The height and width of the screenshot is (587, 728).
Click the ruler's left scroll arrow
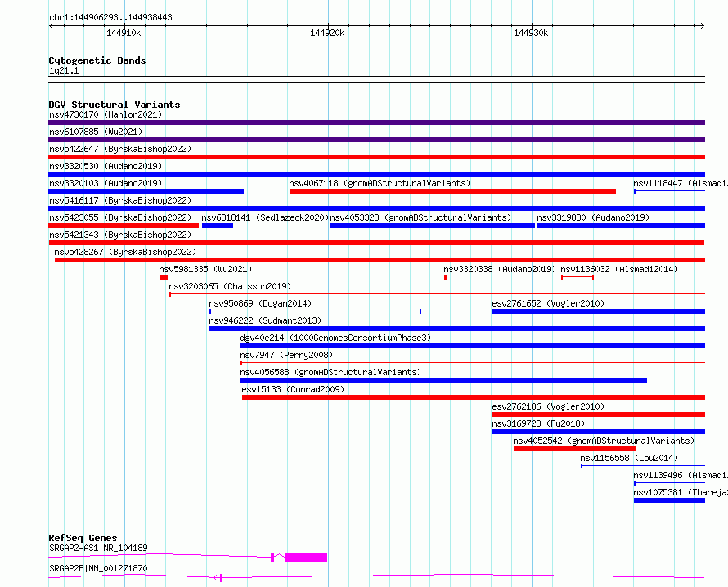pyautogui.click(x=51, y=26)
